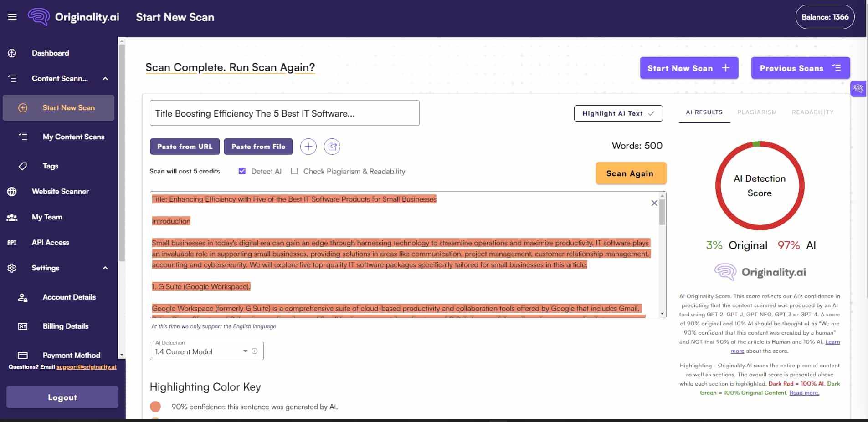This screenshot has height=422, width=868.
Task: Click the sidebar scroll down arrow
Action: 122,355
